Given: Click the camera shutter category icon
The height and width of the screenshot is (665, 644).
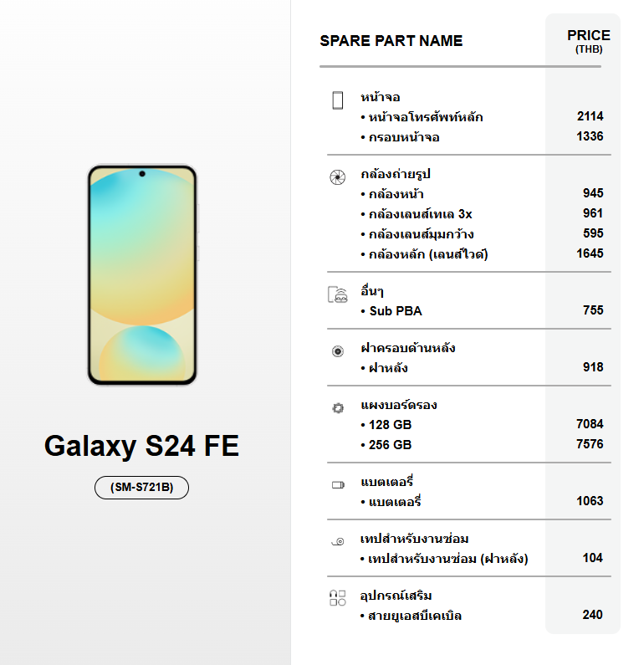Looking at the screenshot, I should pyautogui.click(x=338, y=177).
